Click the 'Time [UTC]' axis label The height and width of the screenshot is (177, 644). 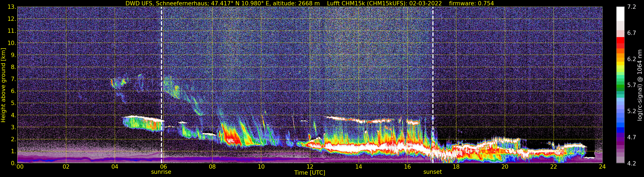[310, 172]
